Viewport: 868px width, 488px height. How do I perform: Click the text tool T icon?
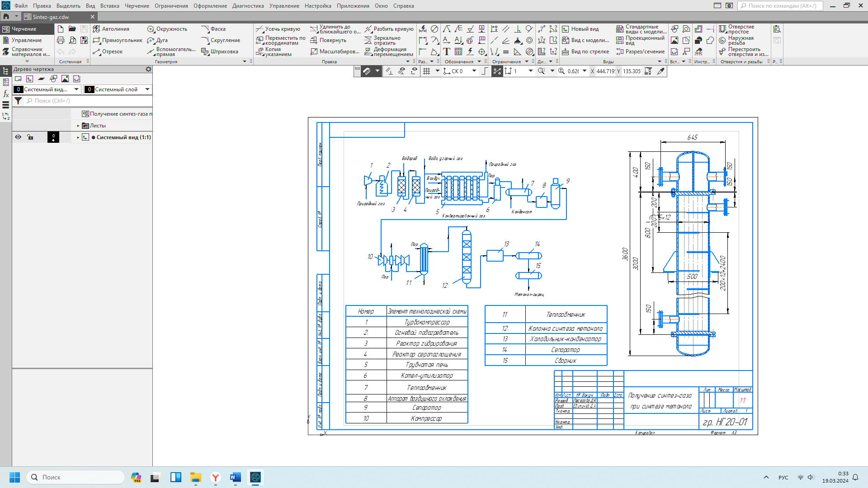point(447,52)
